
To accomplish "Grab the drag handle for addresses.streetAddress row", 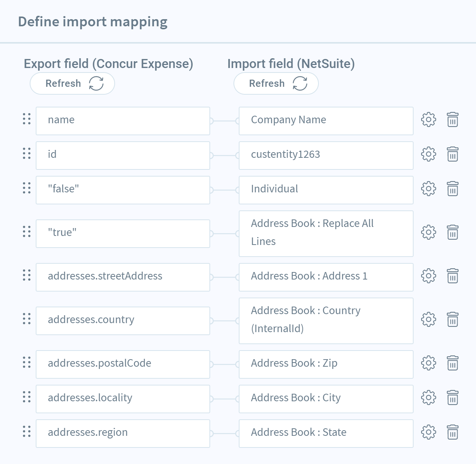I will (27, 275).
